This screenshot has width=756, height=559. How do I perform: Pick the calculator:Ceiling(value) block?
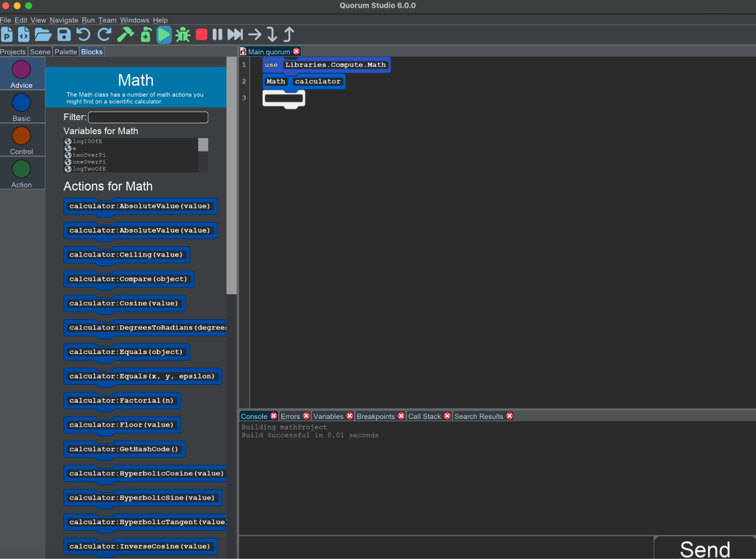click(x=127, y=255)
